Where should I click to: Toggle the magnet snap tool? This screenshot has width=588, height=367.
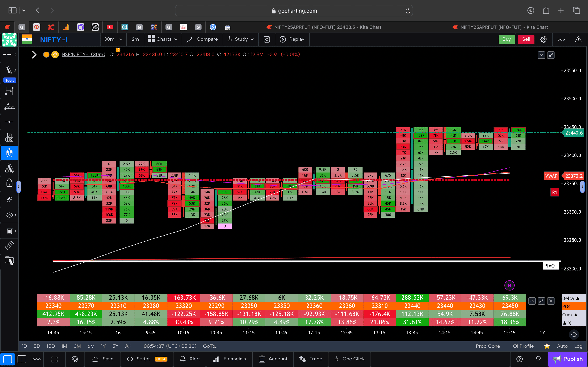pyautogui.click(x=9, y=153)
